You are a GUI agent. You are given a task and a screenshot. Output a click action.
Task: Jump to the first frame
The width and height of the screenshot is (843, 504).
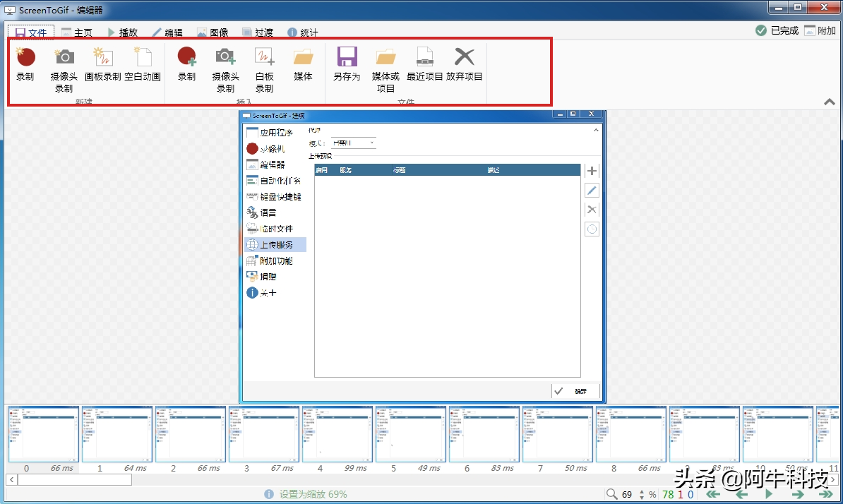pyautogui.click(x=713, y=494)
